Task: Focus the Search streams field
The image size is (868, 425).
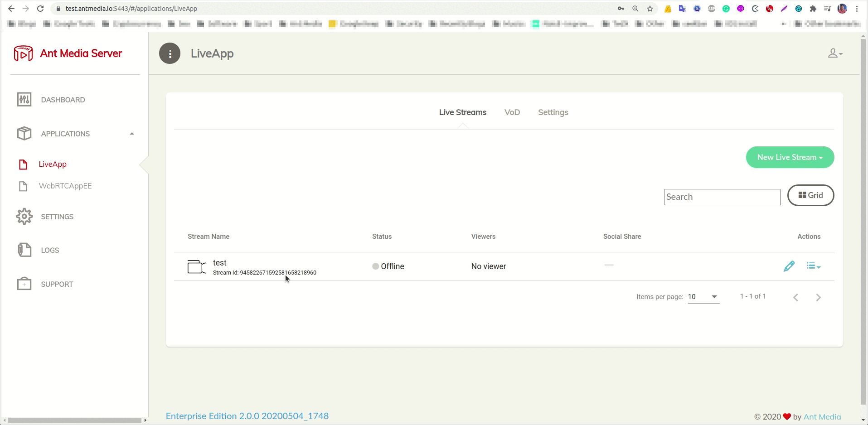Action: (x=722, y=197)
